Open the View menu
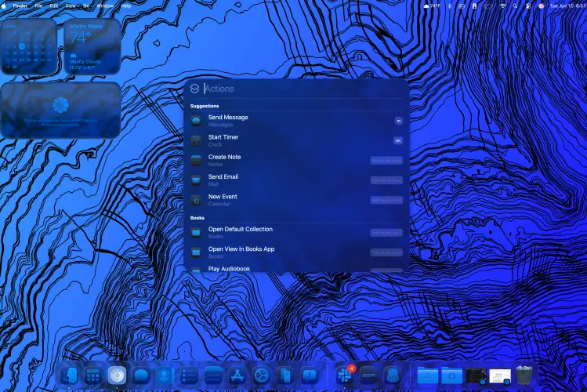 [71, 5]
